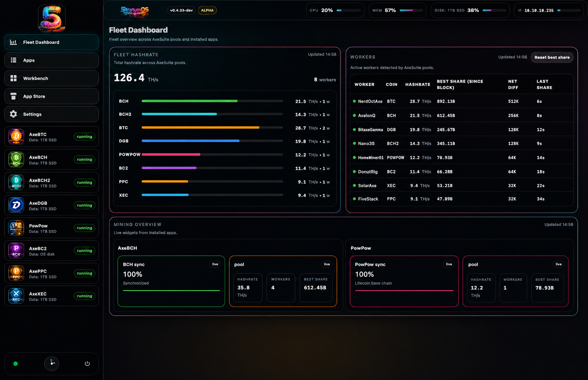Click the MEM usage bar
Viewport: 588px width, 380px height.
pyautogui.click(x=412, y=11)
